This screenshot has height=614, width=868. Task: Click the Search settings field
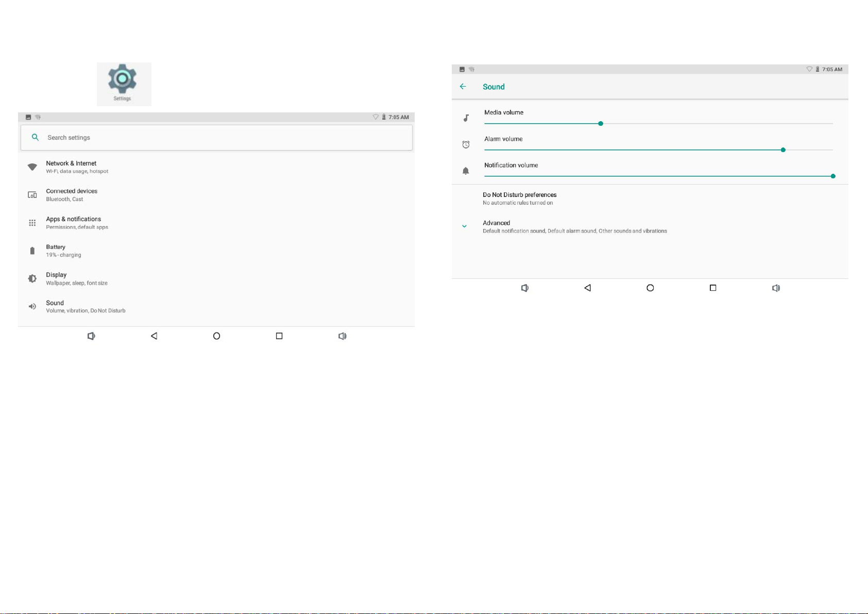[216, 138]
